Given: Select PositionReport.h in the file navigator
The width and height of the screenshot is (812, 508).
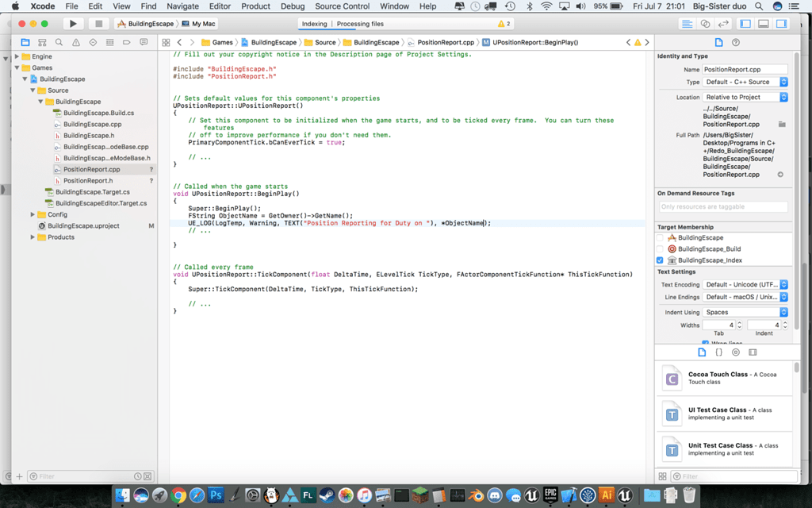Looking at the screenshot, I should click(87, 181).
